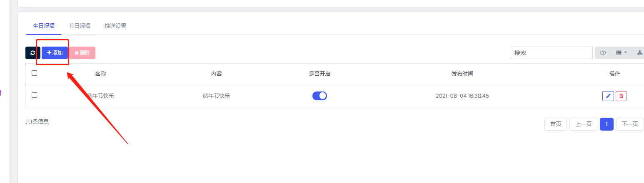Select page 1 in pagination
The height and width of the screenshot is (183, 644).
[x=607, y=124]
